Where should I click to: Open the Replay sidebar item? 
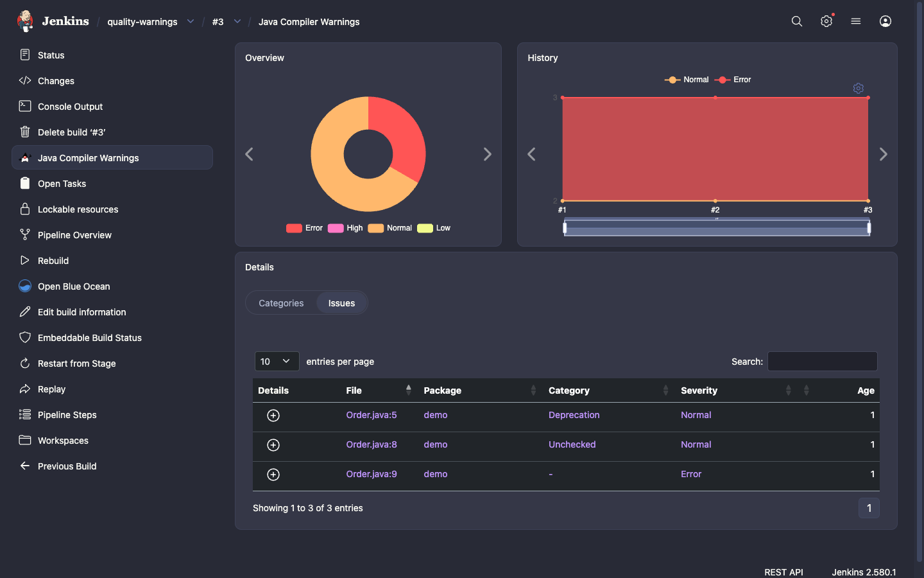click(112, 389)
